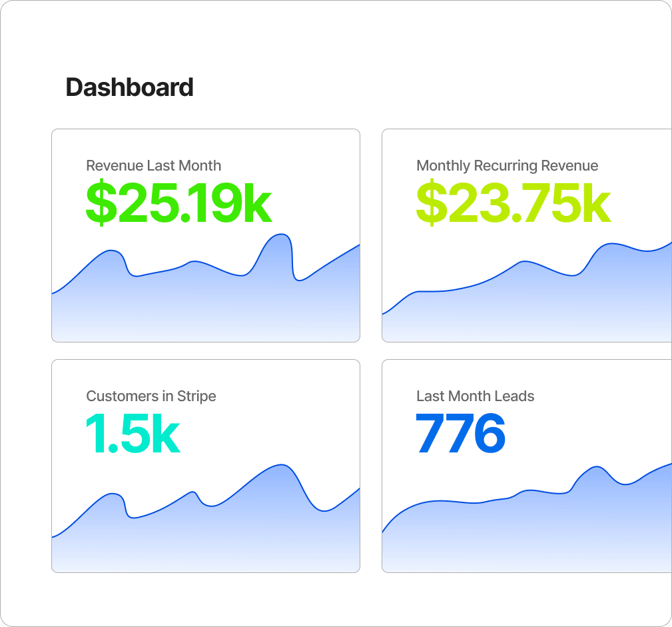Image resolution: width=672 pixels, height=627 pixels.
Task: Click the highest peak in Customers in Stripe chart
Action: 282,465
